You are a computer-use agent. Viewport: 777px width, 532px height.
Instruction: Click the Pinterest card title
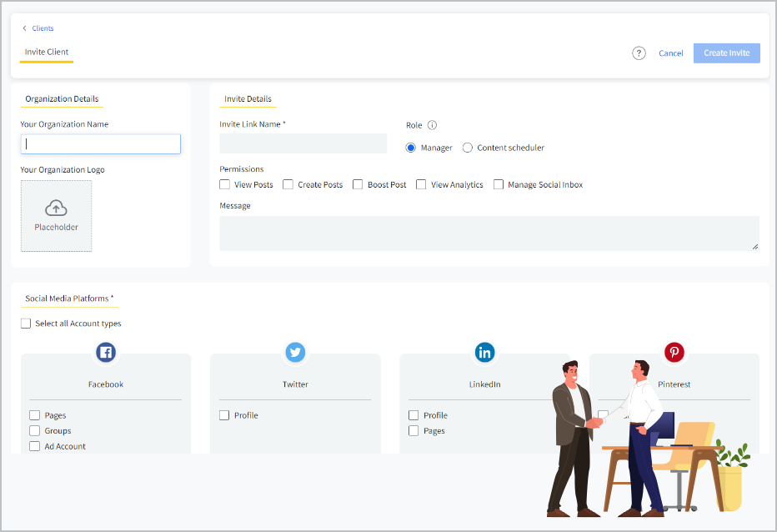pyautogui.click(x=674, y=384)
